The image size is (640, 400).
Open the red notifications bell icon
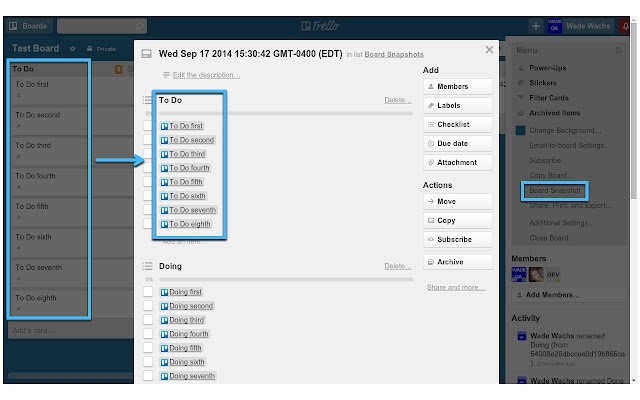point(625,26)
